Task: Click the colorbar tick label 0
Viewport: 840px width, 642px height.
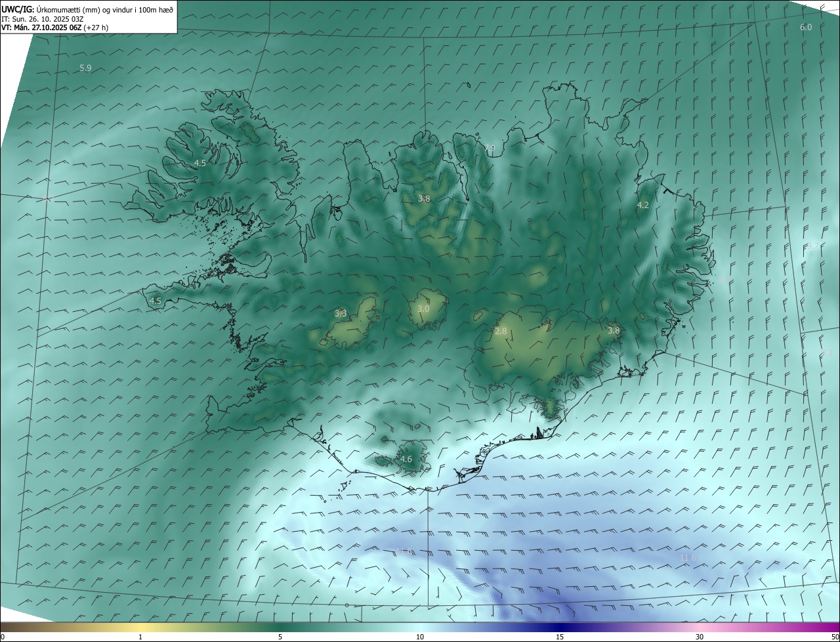Action: pyautogui.click(x=3, y=637)
